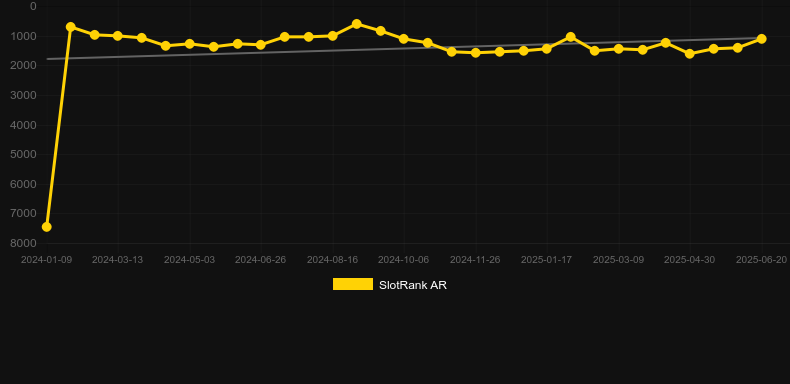The height and width of the screenshot is (384, 790).
Task: Select the data point above 2024-03-13
Action: click(118, 36)
